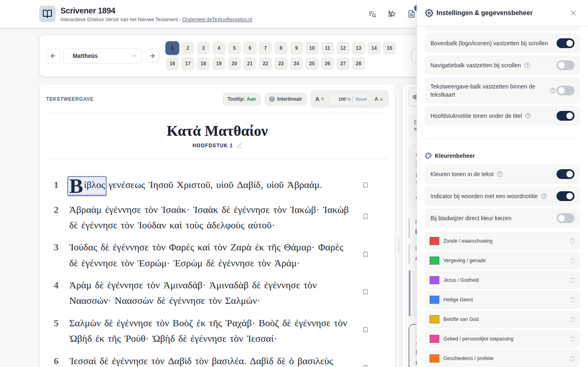Bookmark verse 1
Viewport: 588px width, 367px height.
(x=365, y=185)
